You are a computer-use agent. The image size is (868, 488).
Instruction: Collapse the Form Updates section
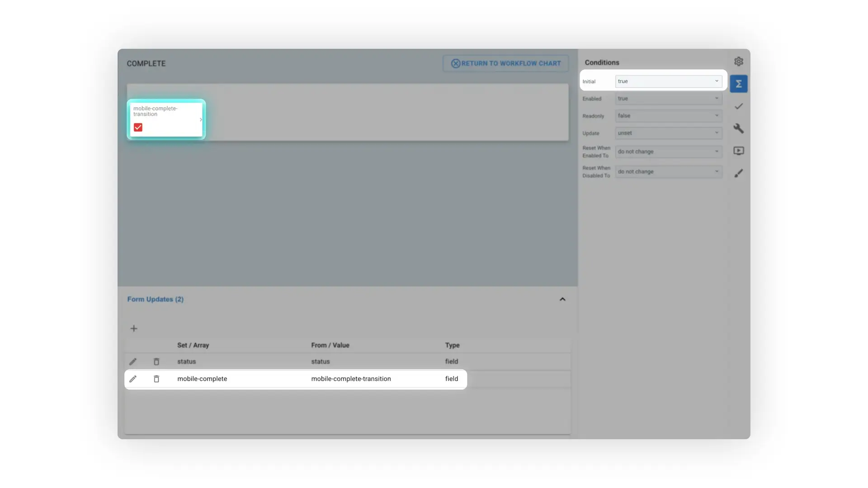point(562,299)
